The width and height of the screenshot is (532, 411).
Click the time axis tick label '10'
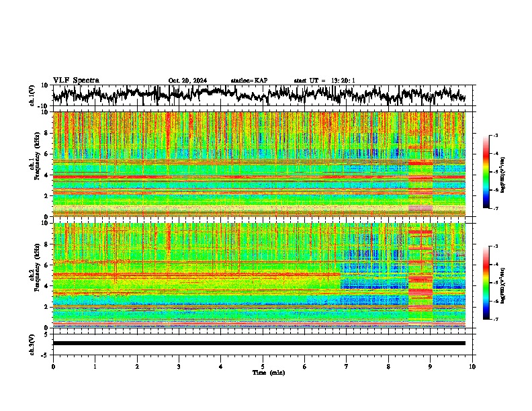point(472,367)
